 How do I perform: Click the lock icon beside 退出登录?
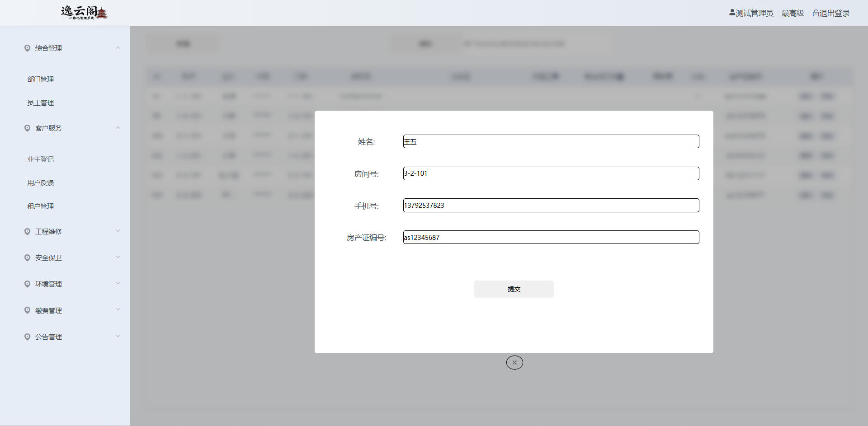[x=816, y=14]
